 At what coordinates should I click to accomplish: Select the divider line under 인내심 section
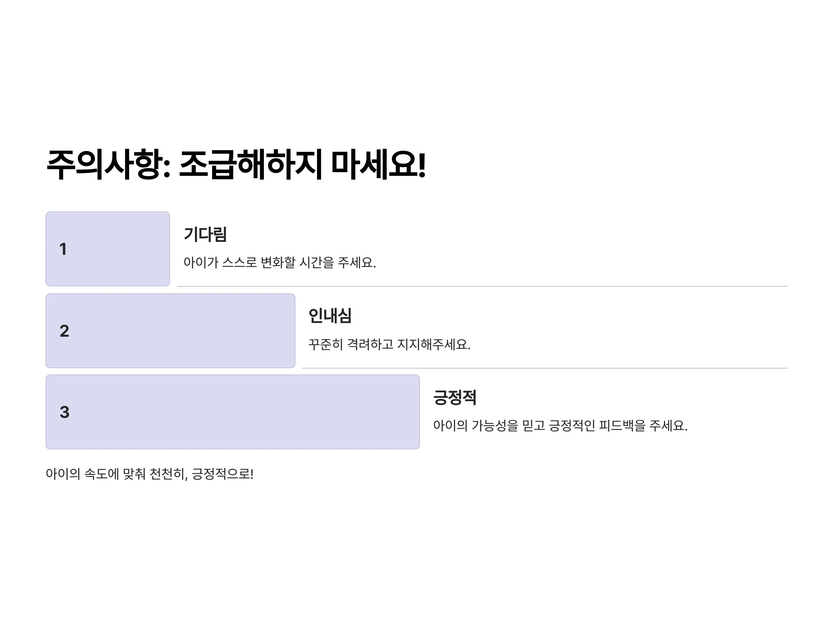pos(545,367)
